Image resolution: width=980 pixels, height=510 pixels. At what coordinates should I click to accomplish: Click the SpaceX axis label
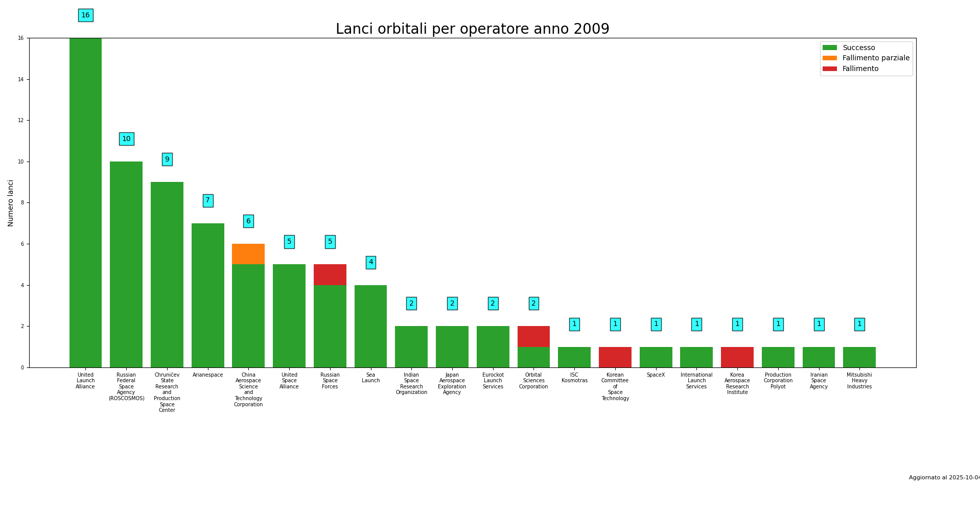click(656, 375)
